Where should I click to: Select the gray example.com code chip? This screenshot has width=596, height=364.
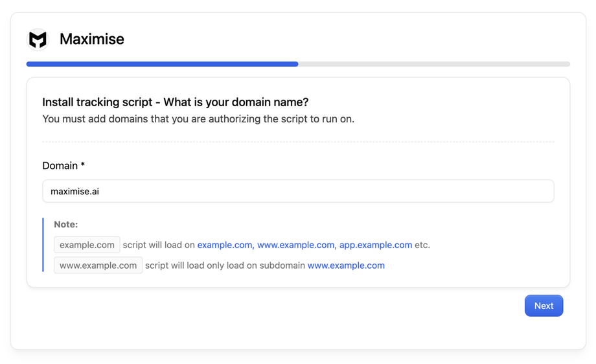[x=87, y=245]
